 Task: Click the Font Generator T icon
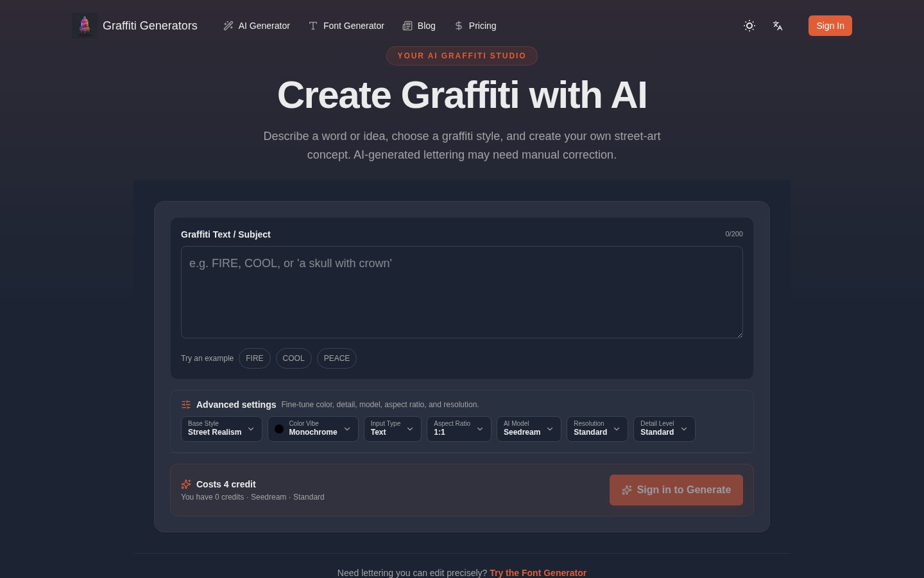(x=313, y=26)
